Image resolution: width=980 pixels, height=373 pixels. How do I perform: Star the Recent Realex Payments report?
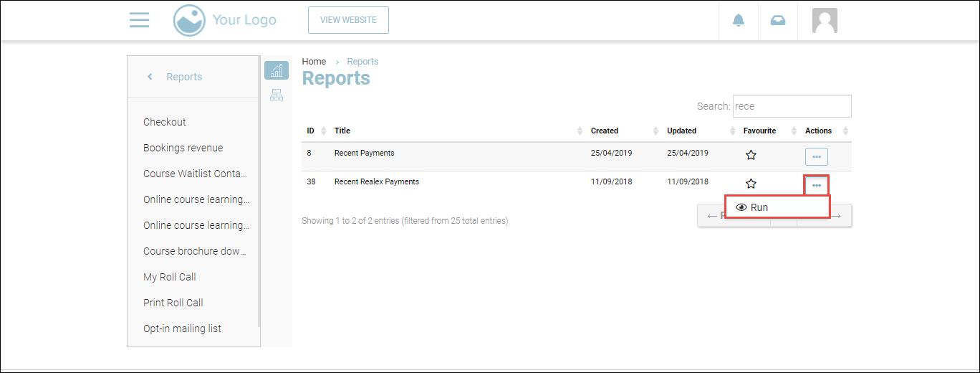(751, 184)
